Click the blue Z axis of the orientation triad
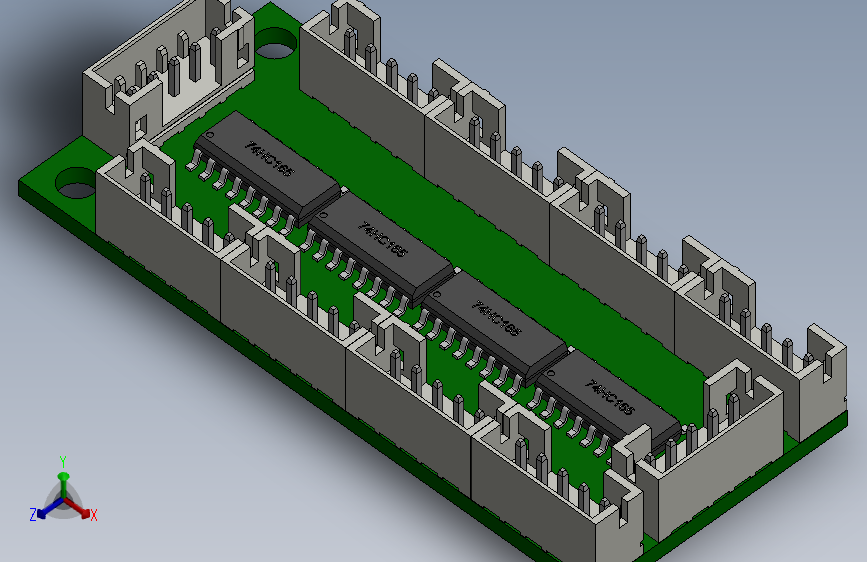Viewport: 867px width, 562px height. tap(50, 509)
